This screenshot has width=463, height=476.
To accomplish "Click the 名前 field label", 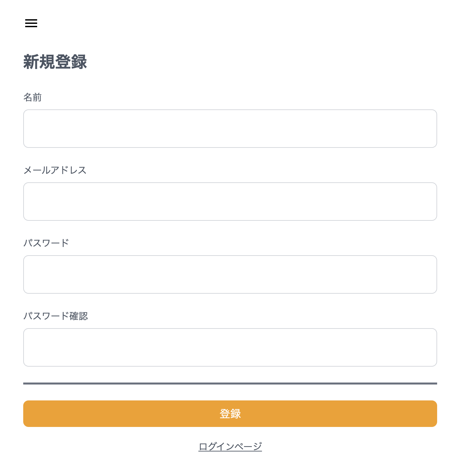I will point(33,97).
